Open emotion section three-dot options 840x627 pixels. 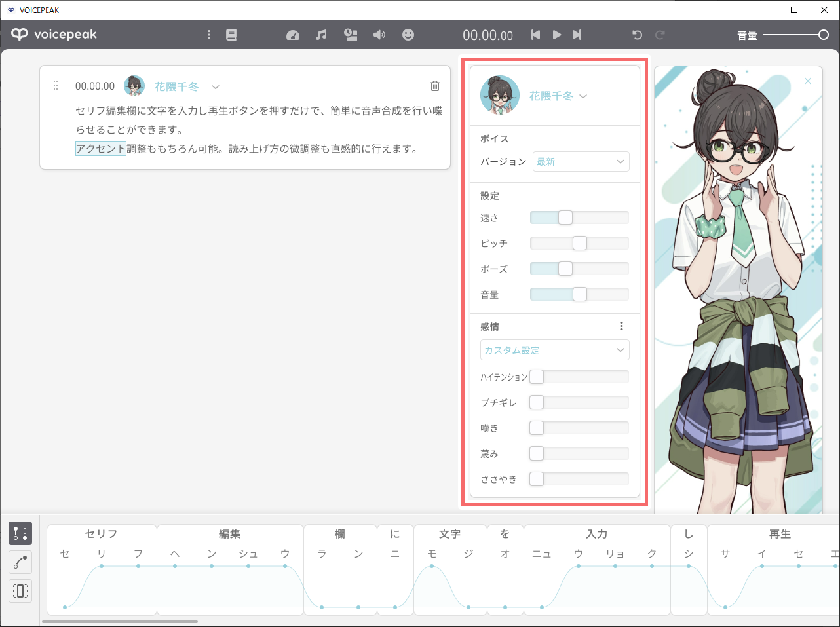[x=622, y=326]
